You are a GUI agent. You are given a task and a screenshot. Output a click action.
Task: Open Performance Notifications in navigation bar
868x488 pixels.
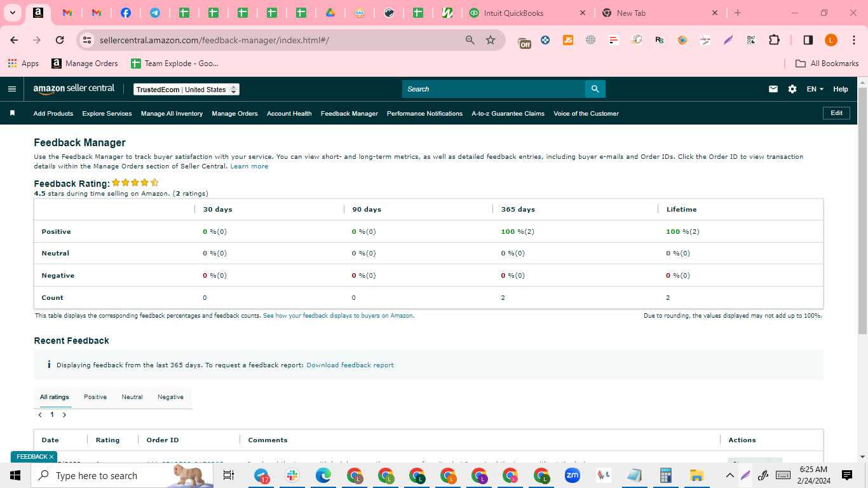click(424, 114)
